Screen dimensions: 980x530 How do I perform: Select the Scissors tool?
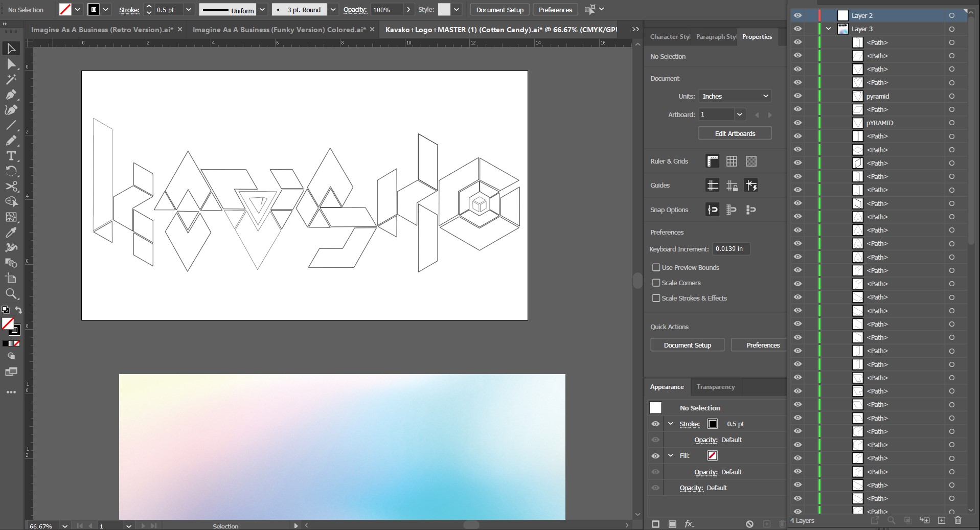tap(11, 187)
